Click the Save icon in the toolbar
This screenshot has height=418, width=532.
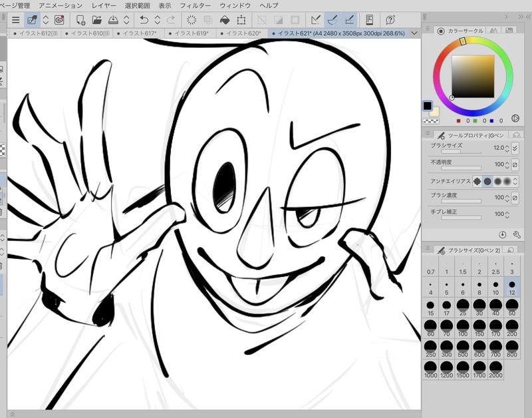(x=114, y=20)
